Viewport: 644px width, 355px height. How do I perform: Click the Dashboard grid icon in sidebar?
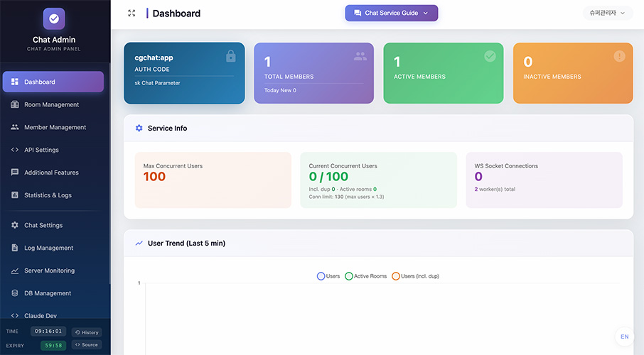click(15, 82)
